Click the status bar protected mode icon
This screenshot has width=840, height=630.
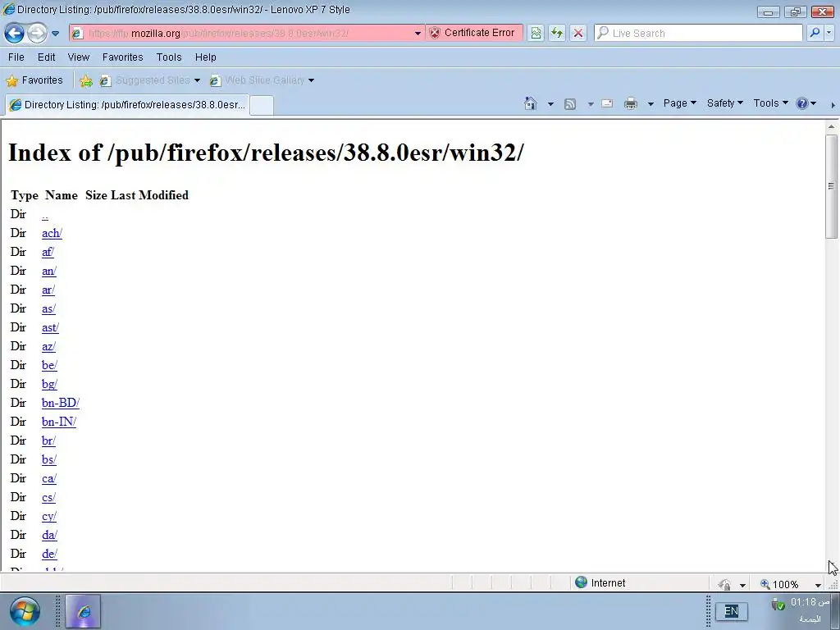tap(725, 584)
